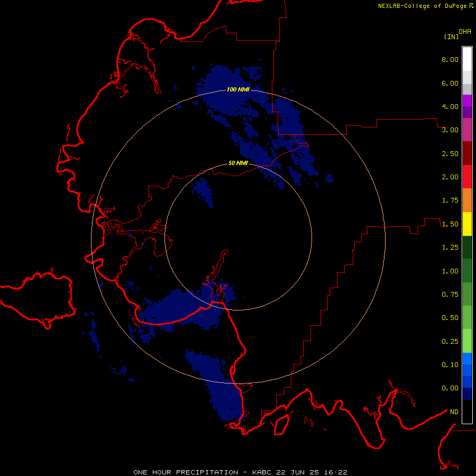
Task: Click the 0.00 inch legend label
Action: 450,388
